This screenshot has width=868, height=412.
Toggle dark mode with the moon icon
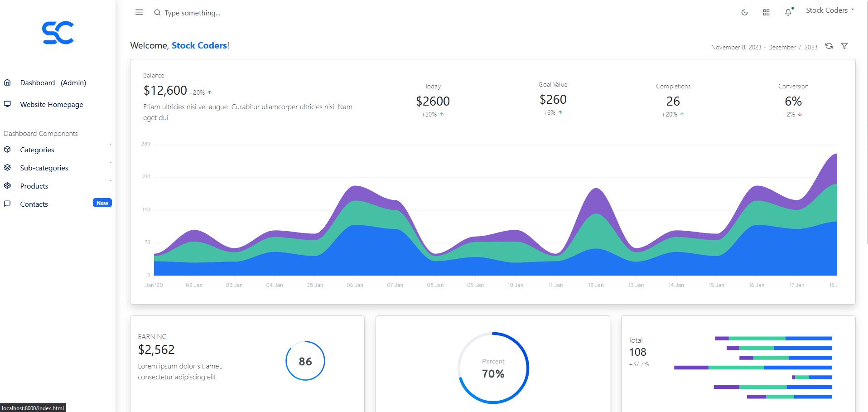click(744, 12)
